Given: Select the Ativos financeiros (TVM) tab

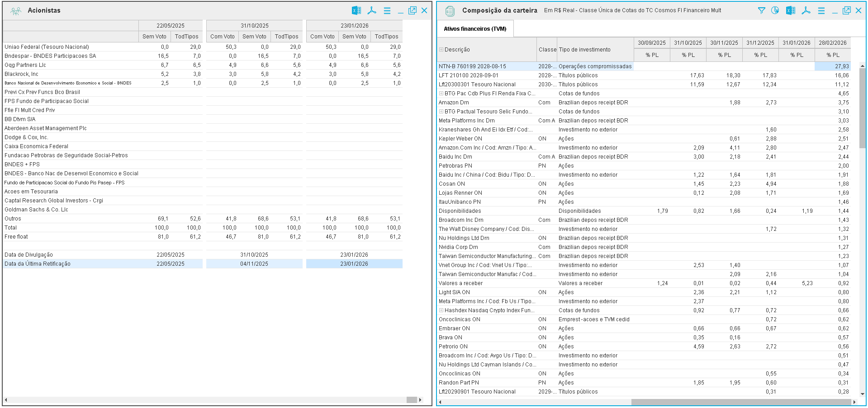Looking at the screenshot, I should click(475, 29).
